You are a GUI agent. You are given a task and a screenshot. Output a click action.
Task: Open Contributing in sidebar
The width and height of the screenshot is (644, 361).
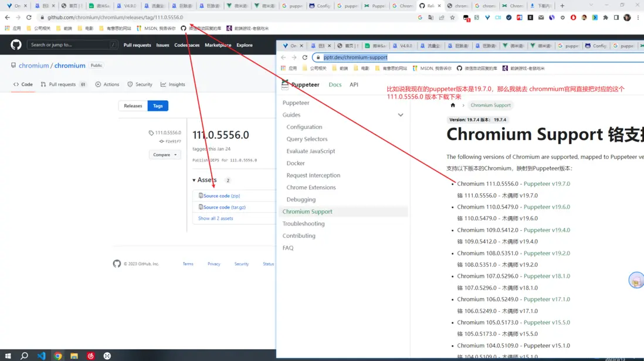[299, 236]
